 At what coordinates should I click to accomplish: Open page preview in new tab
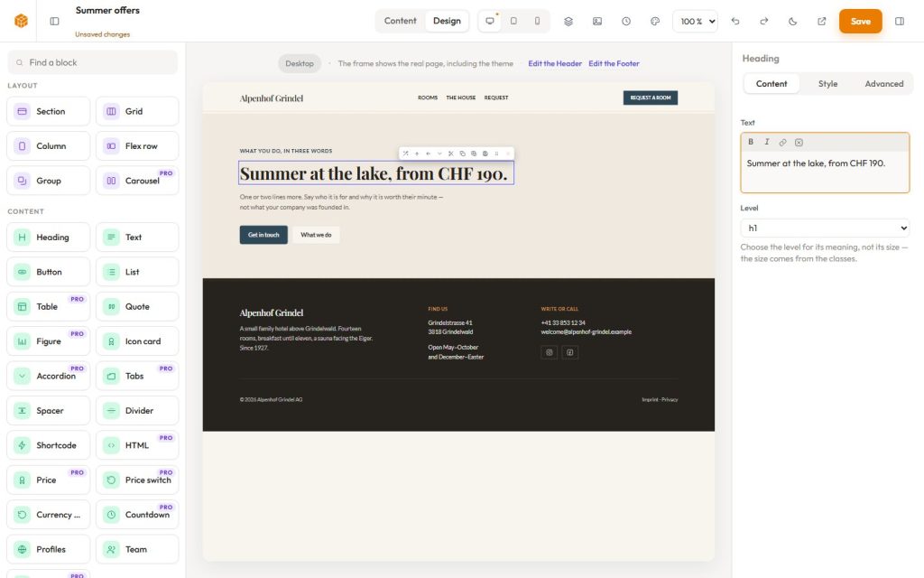point(821,22)
